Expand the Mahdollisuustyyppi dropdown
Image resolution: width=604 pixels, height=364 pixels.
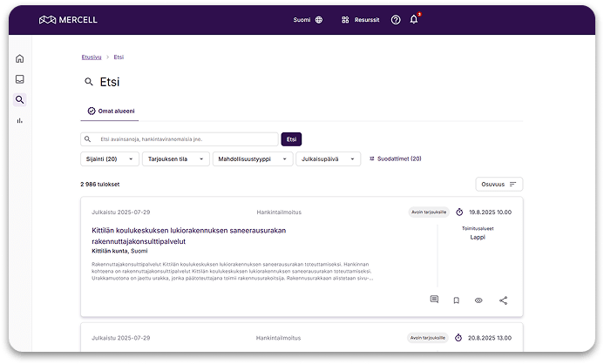pyautogui.click(x=253, y=158)
